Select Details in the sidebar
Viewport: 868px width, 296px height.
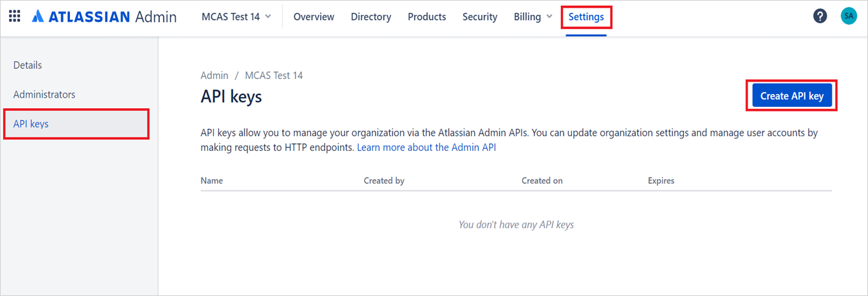28,65
